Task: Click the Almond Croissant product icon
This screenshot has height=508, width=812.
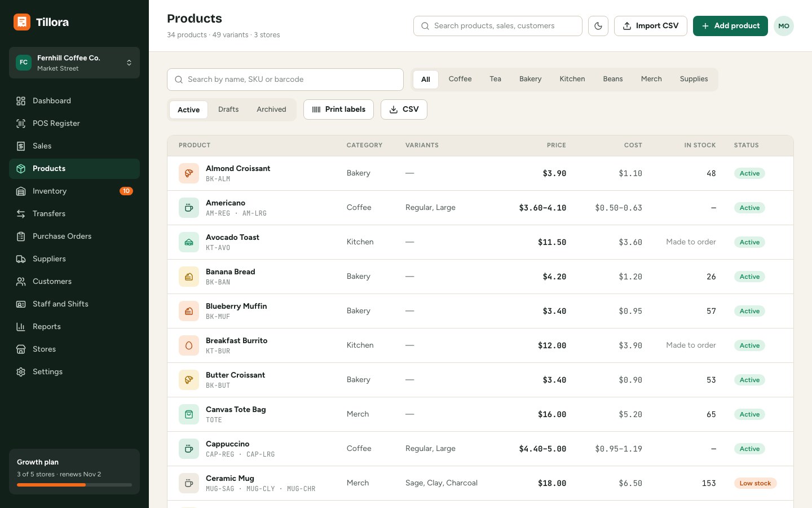Action: tap(189, 173)
